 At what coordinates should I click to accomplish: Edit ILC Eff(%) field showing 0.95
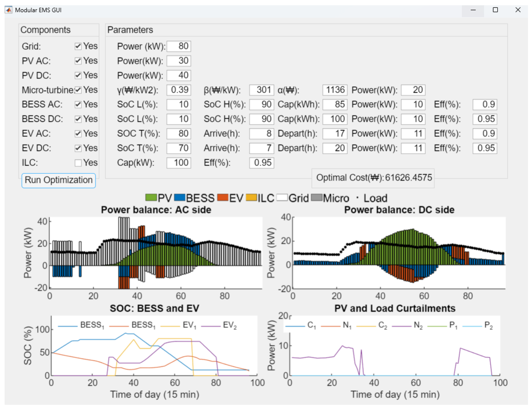point(262,163)
